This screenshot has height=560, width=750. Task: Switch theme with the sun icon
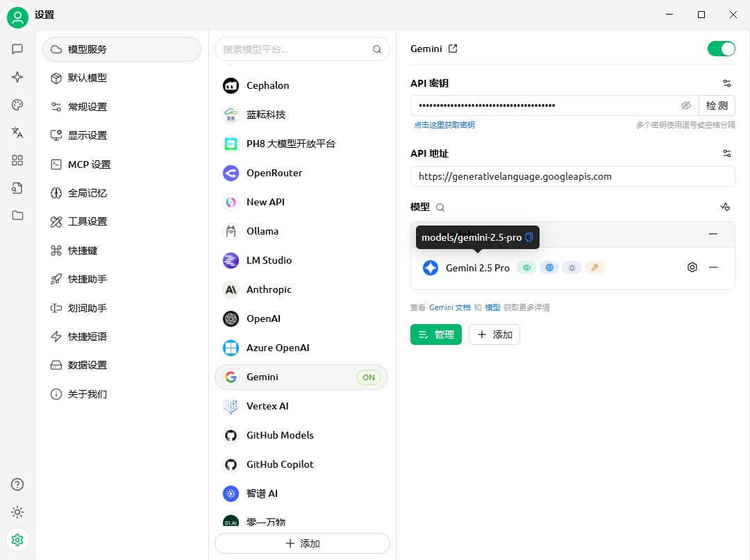click(17, 512)
